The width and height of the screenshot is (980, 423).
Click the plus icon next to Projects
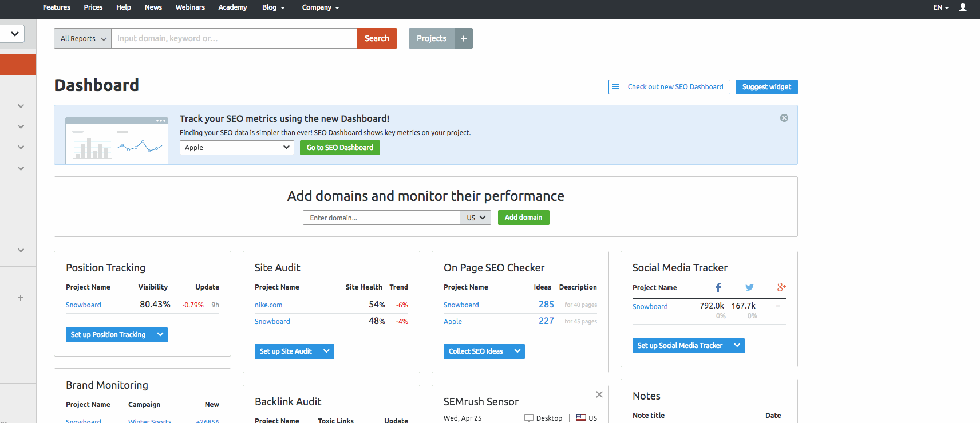point(464,38)
